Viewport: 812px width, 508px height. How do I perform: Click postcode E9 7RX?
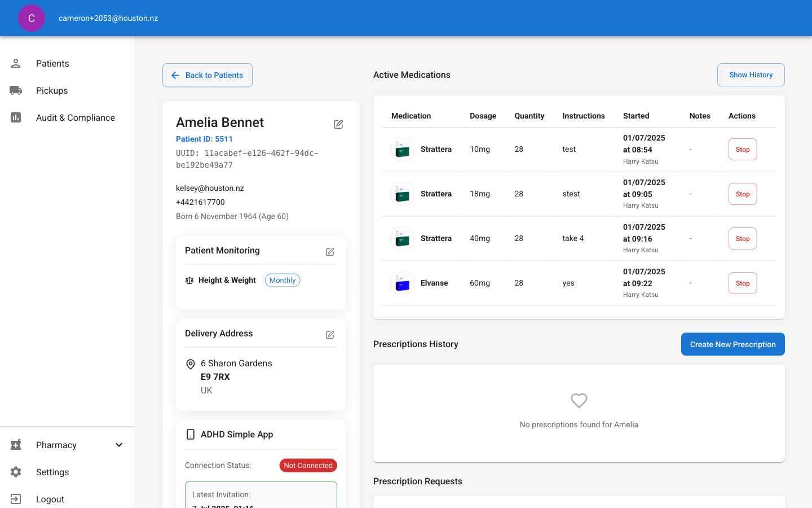click(215, 377)
